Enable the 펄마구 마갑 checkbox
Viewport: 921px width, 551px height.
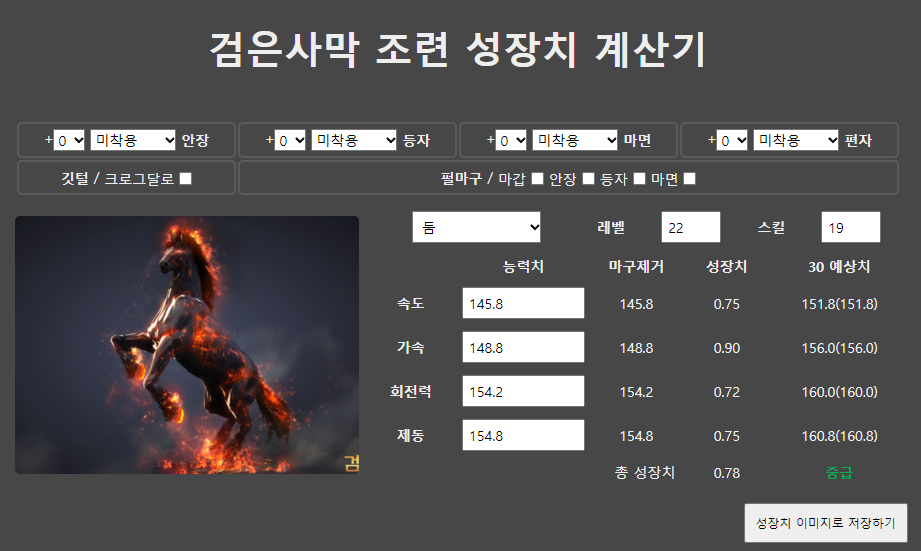point(538,179)
